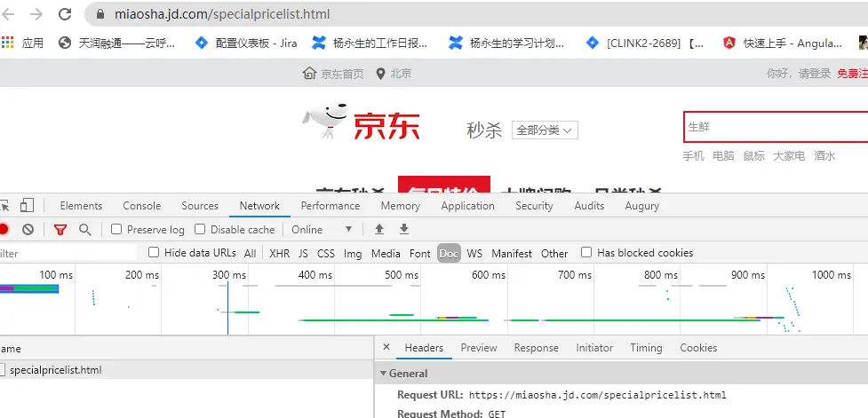
Task: Enable Preserve log checkbox
Action: [116, 230]
